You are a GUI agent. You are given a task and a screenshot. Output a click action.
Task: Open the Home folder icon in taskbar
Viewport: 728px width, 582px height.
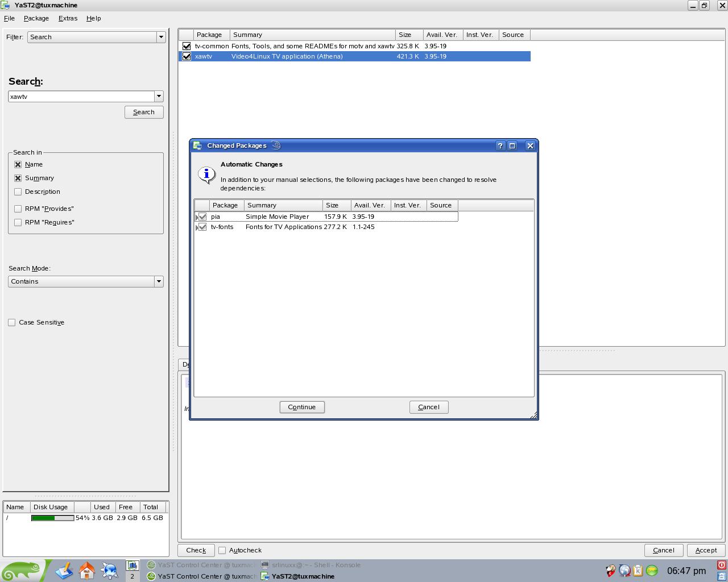coord(87,570)
